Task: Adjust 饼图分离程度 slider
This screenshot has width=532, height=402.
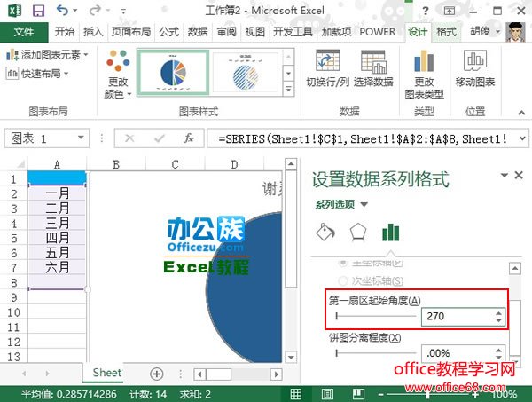Action: 376,353
